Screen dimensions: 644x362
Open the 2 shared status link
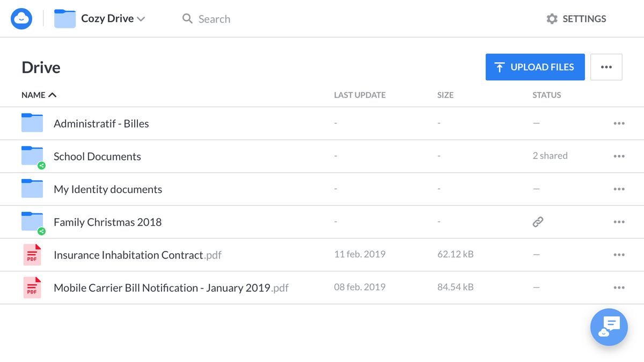(550, 156)
